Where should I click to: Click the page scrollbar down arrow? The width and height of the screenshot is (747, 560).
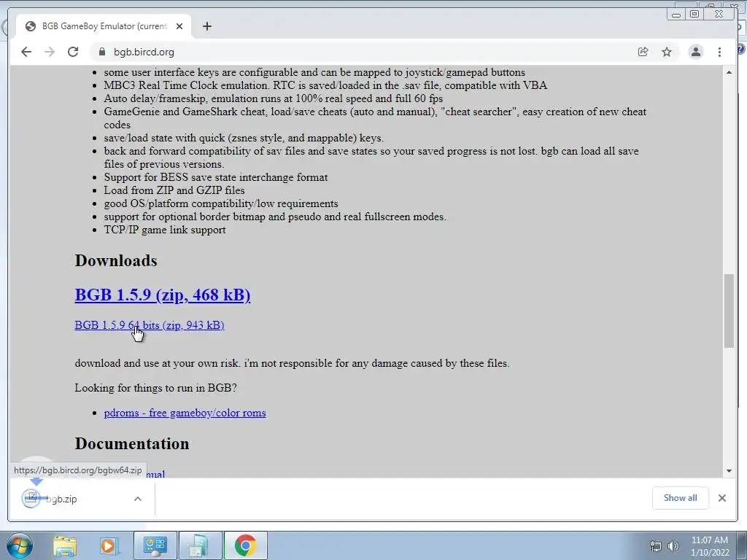pos(729,471)
